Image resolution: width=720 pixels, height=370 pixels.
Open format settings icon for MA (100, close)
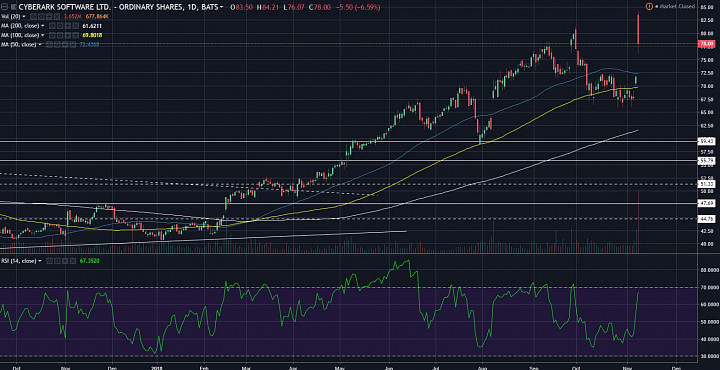click(x=60, y=35)
